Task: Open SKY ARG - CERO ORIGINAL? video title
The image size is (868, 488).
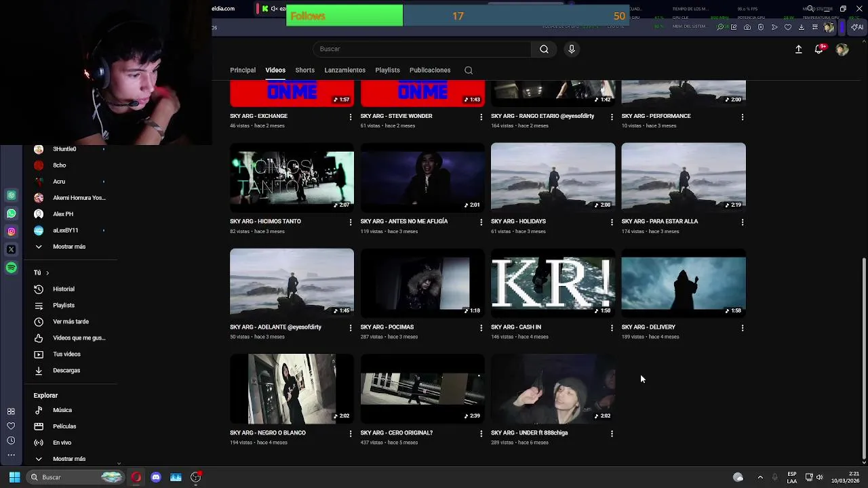Action: point(397,432)
